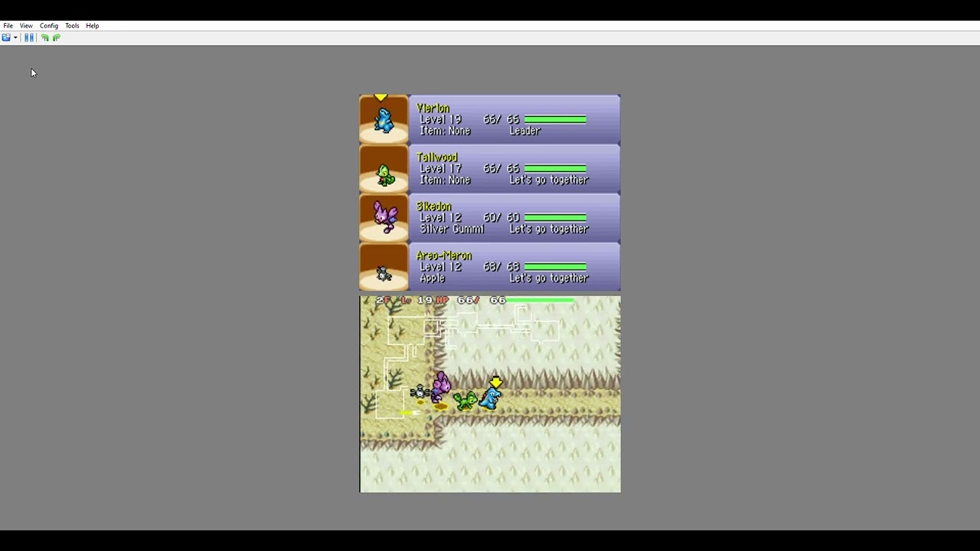Click the dungeon HUD HP bar
Image resolution: width=980 pixels, height=551 pixels.
click(540, 300)
